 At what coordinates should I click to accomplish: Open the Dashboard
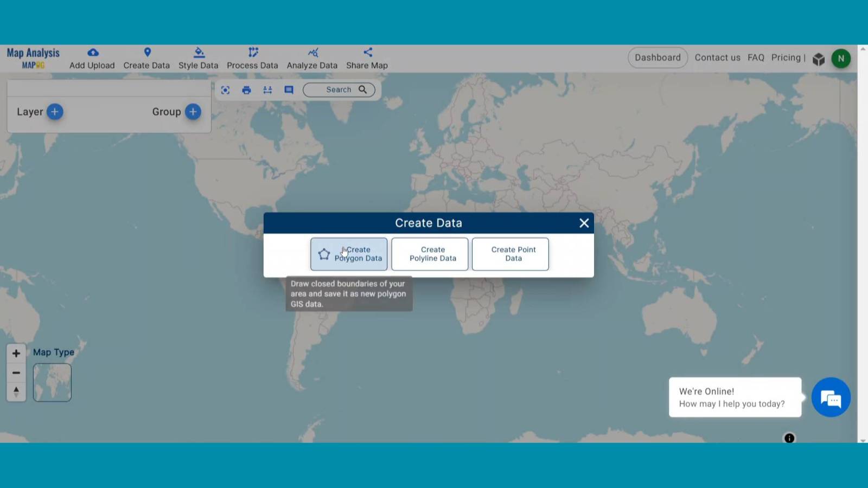pyautogui.click(x=658, y=57)
